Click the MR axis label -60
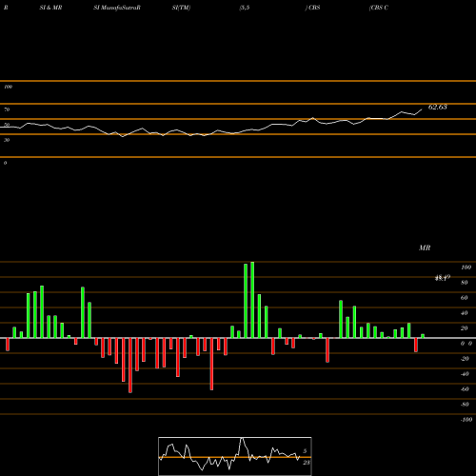 point(465,389)
